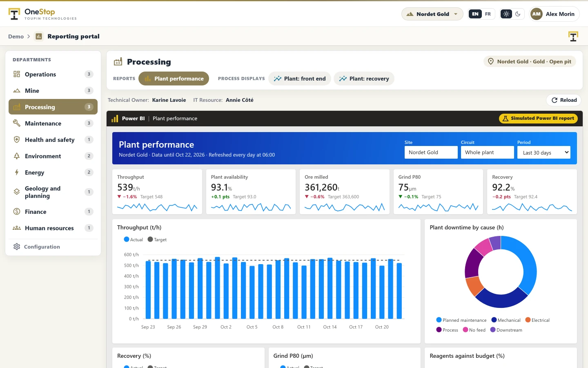Click the Toupin icon at right of breadcrumb
Image resolution: width=588 pixels, height=368 pixels.
[573, 36]
